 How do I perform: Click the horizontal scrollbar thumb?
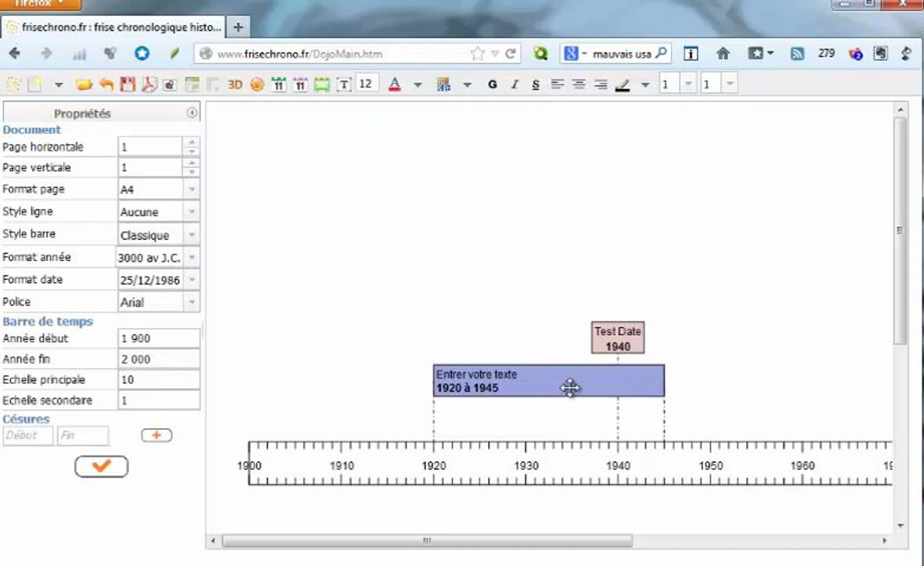click(x=427, y=541)
